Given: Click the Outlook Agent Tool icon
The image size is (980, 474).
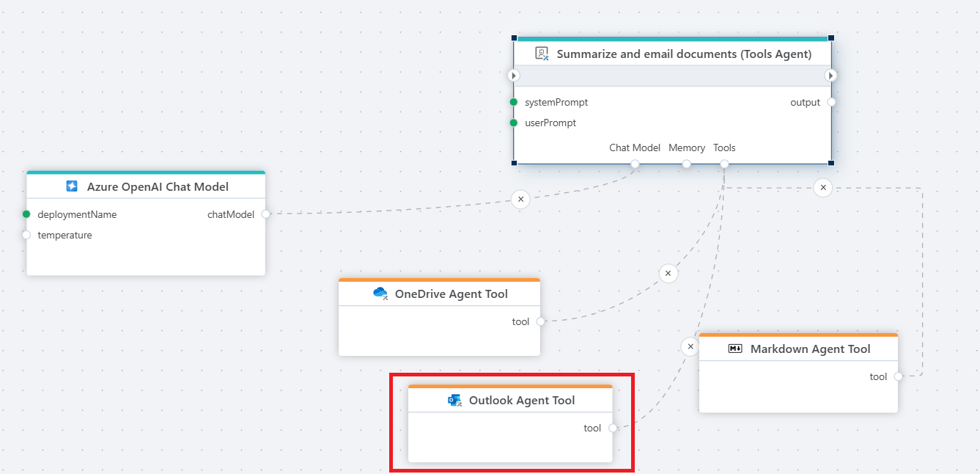Looking at the screenshot, I should [x=454, y=400].
